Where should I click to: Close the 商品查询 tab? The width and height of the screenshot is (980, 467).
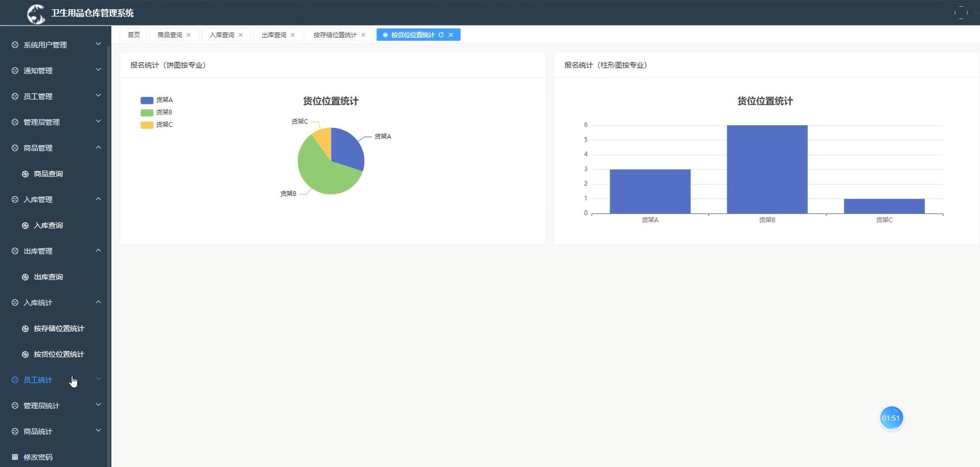(189, 35)
